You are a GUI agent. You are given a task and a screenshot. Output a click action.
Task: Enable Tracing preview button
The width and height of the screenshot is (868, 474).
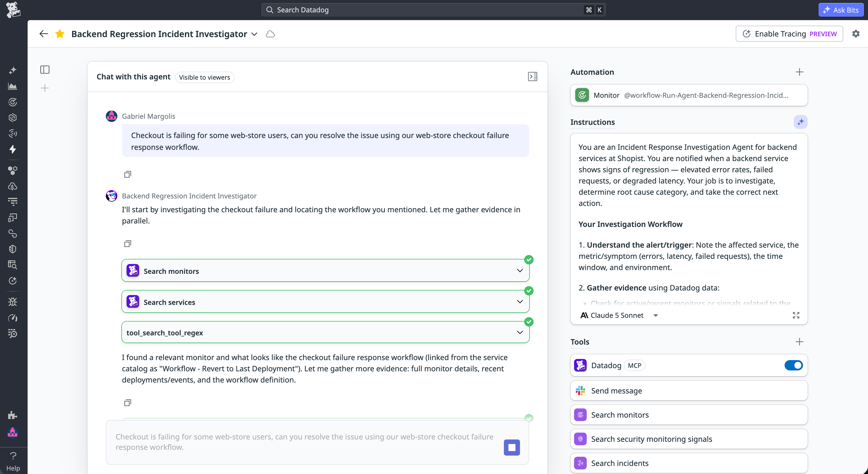coord(789,34)
